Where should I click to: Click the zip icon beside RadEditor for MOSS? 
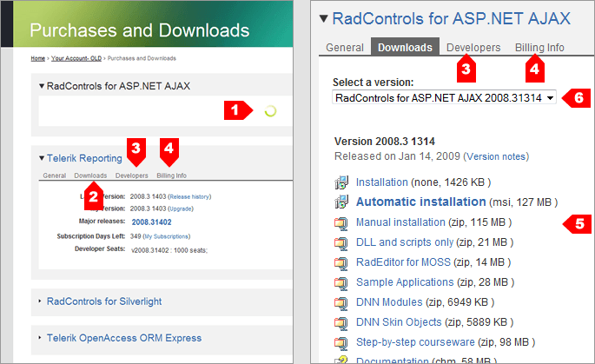point(340,263)
